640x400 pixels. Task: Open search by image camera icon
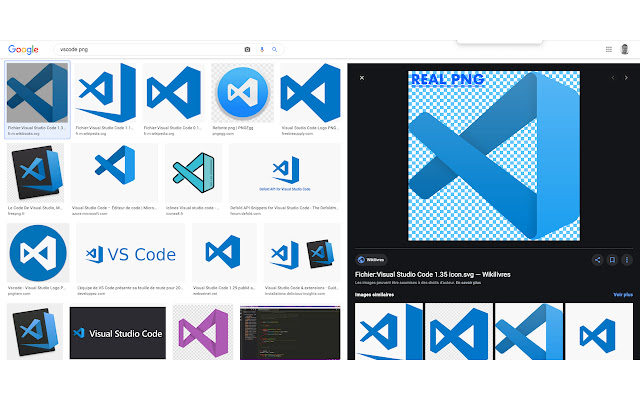click(x=247, y=49)
